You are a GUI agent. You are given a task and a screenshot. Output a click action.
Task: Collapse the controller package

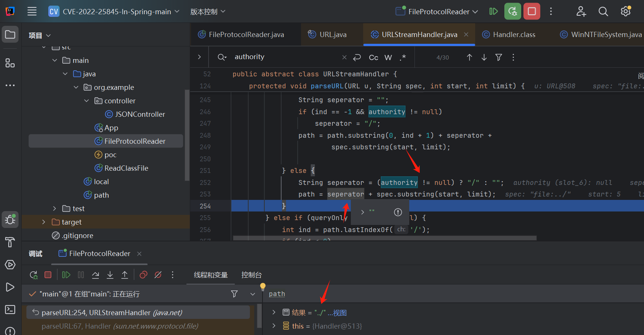[x=86, y=101]
